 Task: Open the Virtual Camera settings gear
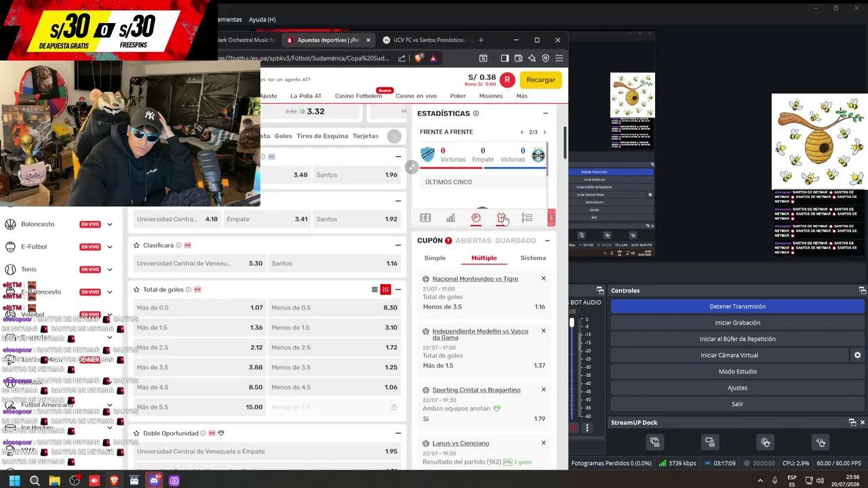pyautogui.click(x=857, y=355)
